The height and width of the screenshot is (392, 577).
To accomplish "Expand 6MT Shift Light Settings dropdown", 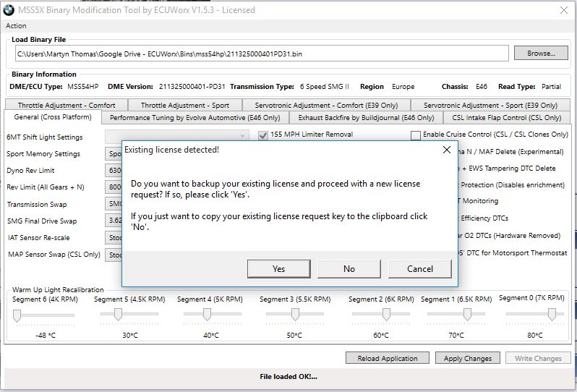I will click(x=177, y=136).
